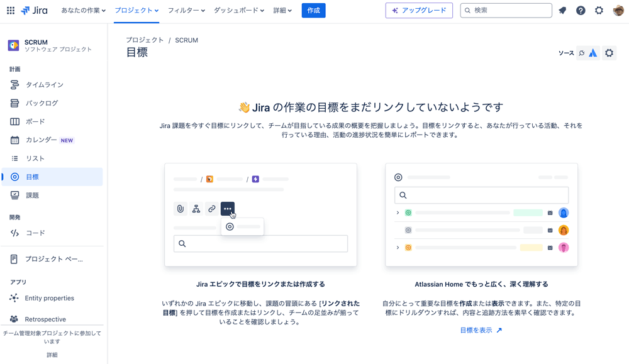The image size is (629, 364).
Task: Click the Atlassian source logo icon
Action: [593, 53]
